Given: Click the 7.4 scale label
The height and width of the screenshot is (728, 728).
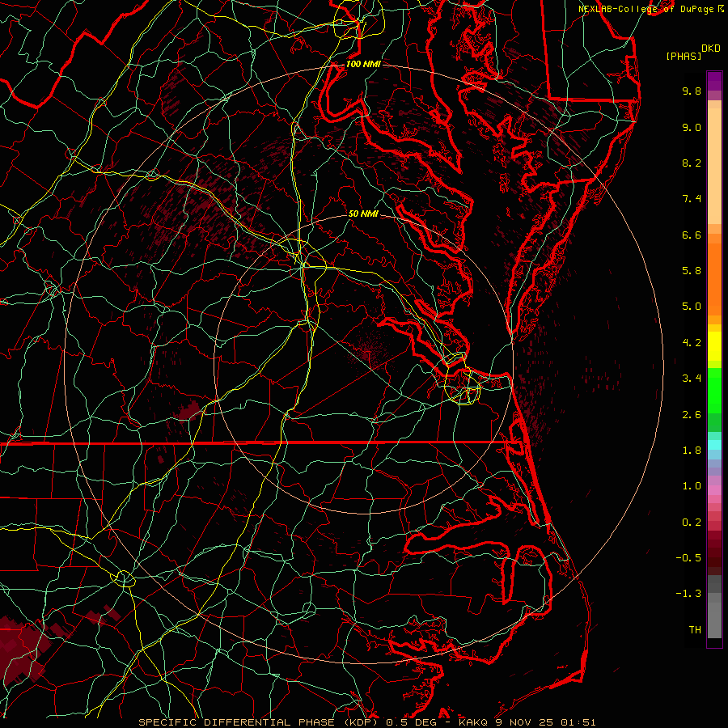Looking at the screenshot, I should [692, 199].
